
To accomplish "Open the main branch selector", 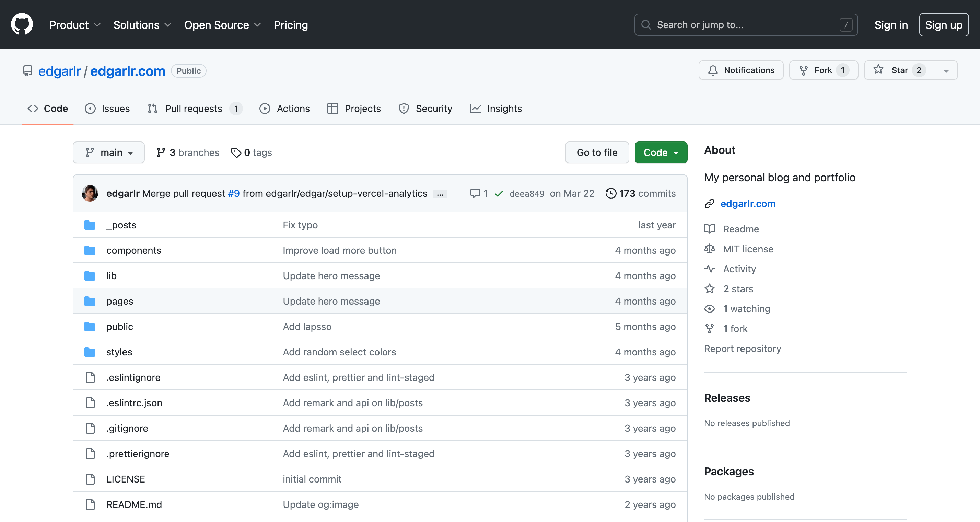I will pos(108,152).
